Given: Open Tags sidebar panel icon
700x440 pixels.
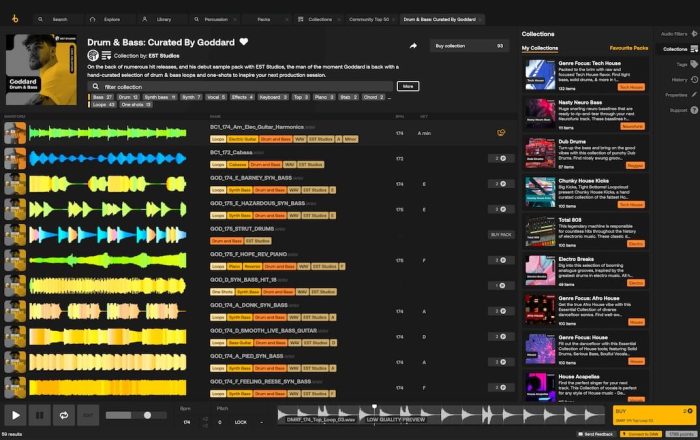Looking at the screenshot, I should (x=694, y=64).
